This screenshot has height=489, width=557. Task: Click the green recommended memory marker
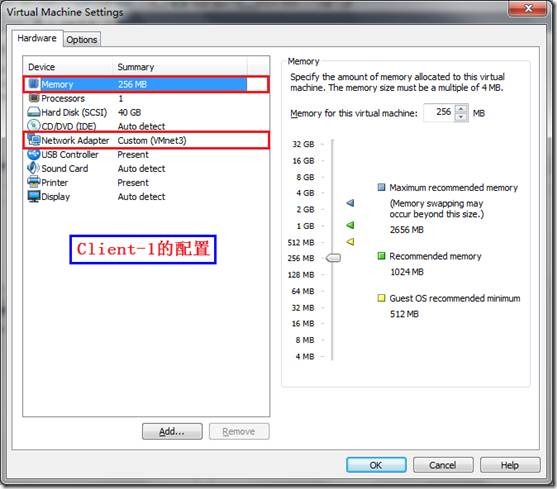coord(350,225)
